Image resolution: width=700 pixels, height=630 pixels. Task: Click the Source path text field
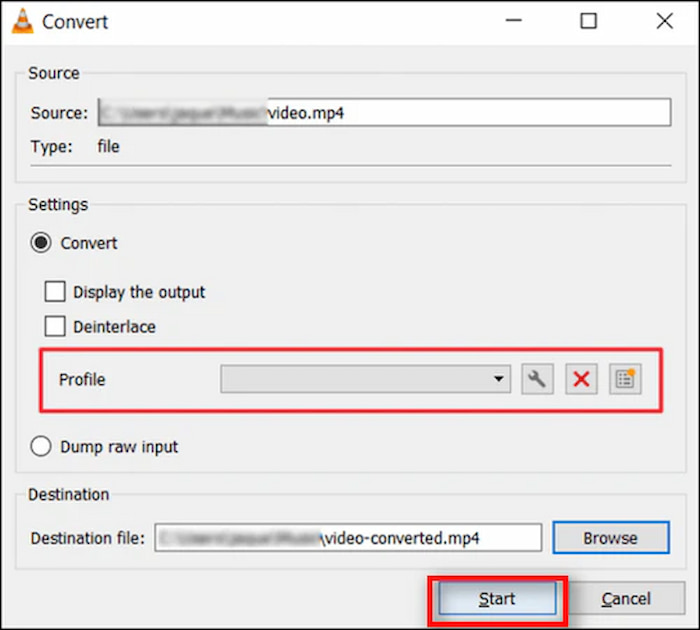384,113
